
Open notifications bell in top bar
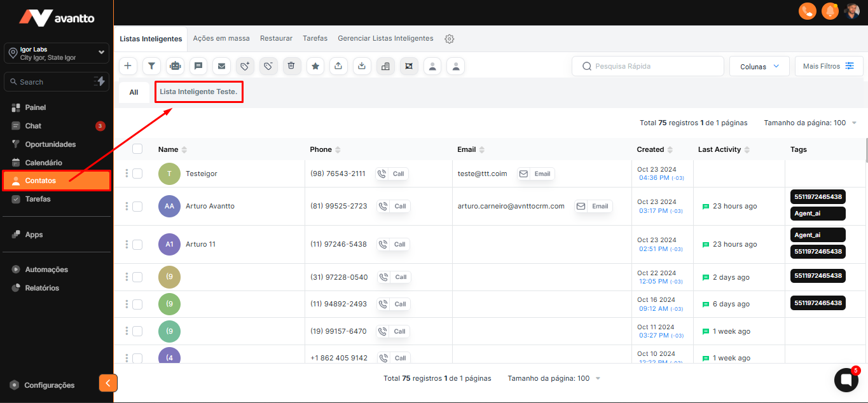[x=829, y=11]
